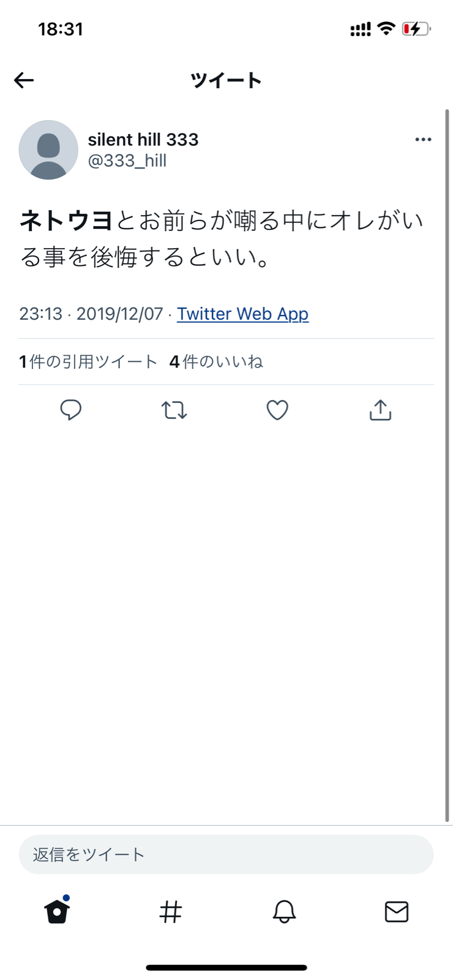Click the vertical scrollbar on right edge
Viewport: 453px width, 980px height.
click(447, 466)
